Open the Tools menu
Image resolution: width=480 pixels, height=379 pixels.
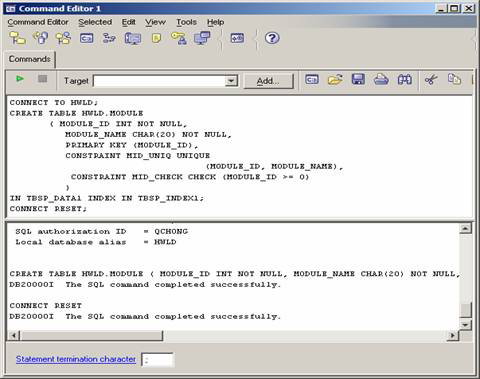[186, 22]
